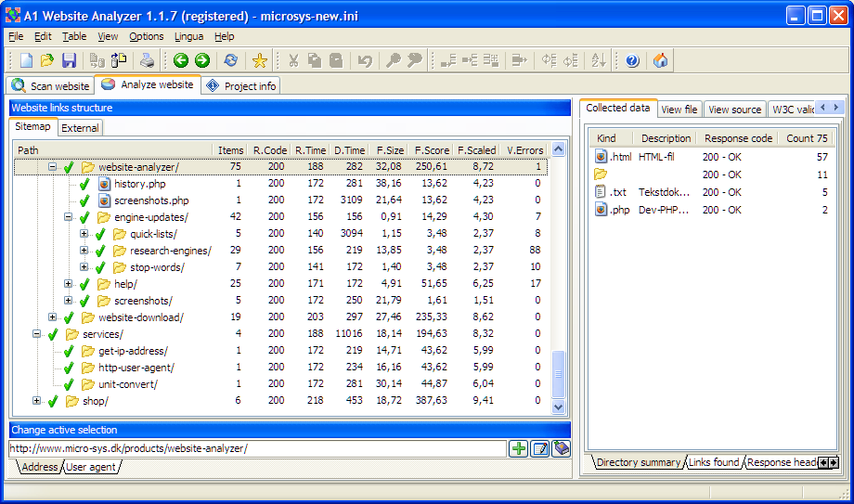Switch to the Scan website tab
Viewport: 854px width, 504px height.
[51, 85]
